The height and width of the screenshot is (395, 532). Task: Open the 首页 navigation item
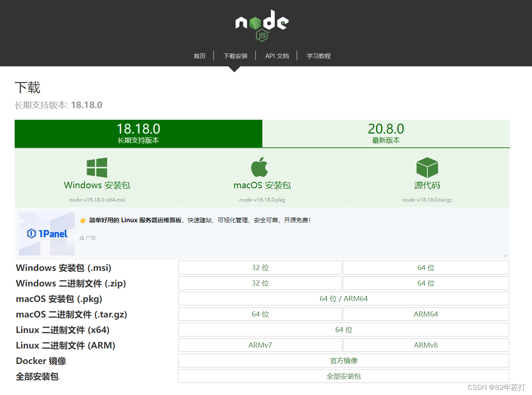199,56
